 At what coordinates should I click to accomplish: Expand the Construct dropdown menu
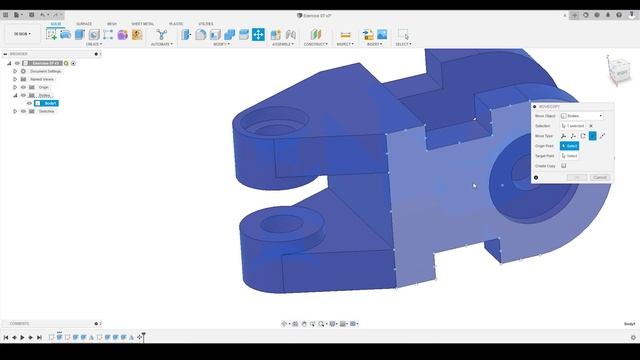[x=316, y=44]
